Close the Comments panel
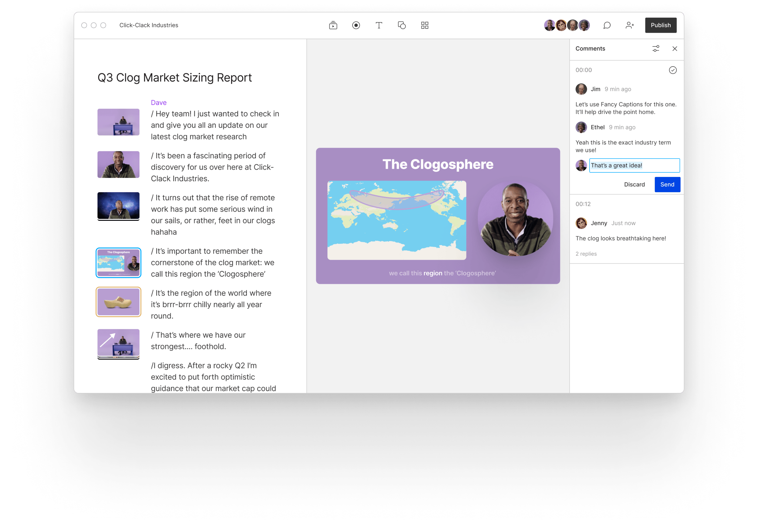Viewport: 758px width, 532px height. [674, 48]
